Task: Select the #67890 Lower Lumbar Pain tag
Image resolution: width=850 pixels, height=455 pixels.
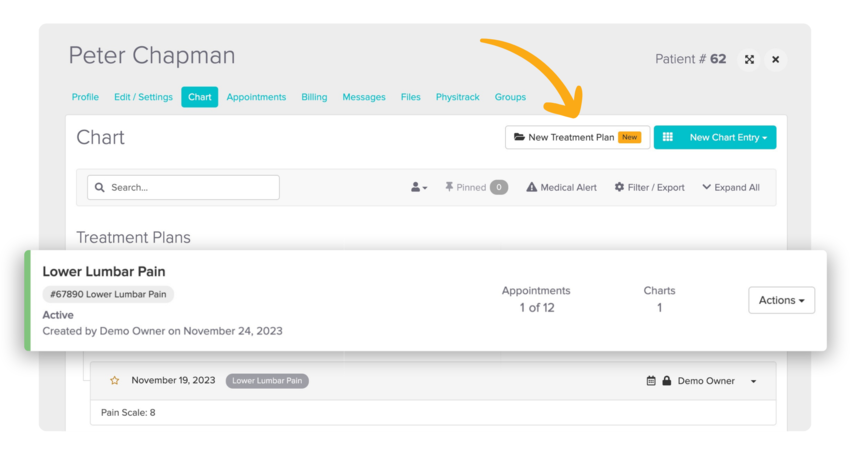Action: point(108,294)
